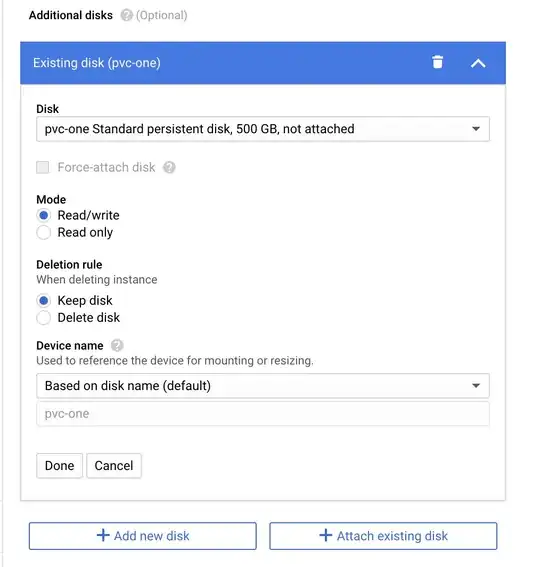
Task: Open the Disk selection dropdown
Action: [x=263, y=129]
